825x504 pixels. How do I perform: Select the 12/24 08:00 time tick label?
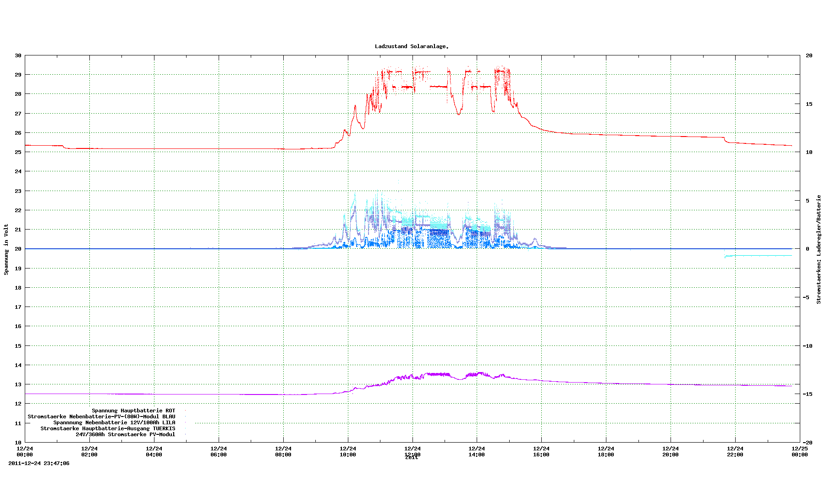click(283, 451)
